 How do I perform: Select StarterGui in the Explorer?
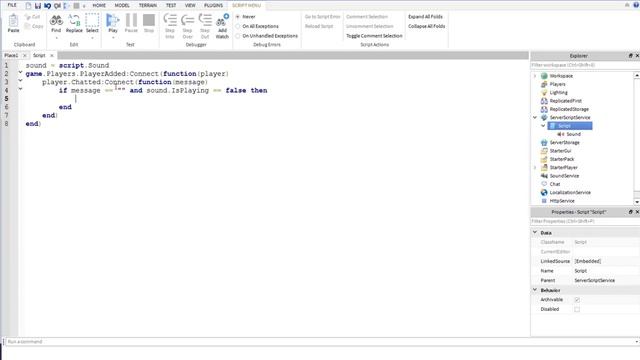click(x=560, y=151)
